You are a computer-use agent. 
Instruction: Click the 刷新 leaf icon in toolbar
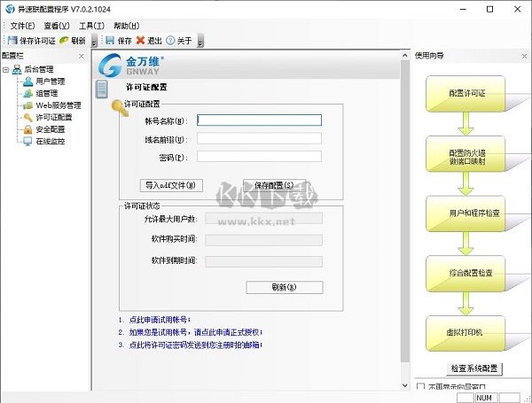tap(64, 41)
